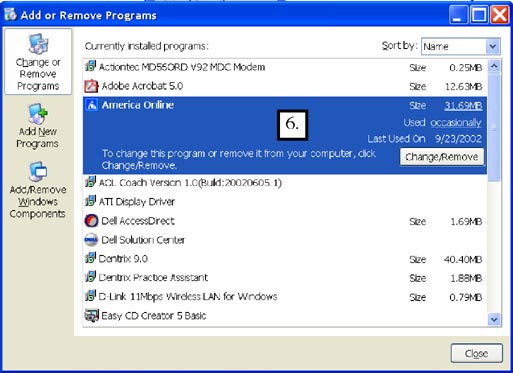The image size is (513, 373).
Task: Click the Dell AccessDirect icon
Action: 91,221
